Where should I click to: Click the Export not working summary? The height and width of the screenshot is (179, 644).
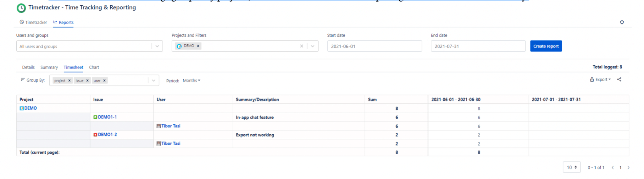tap(255, 135)
